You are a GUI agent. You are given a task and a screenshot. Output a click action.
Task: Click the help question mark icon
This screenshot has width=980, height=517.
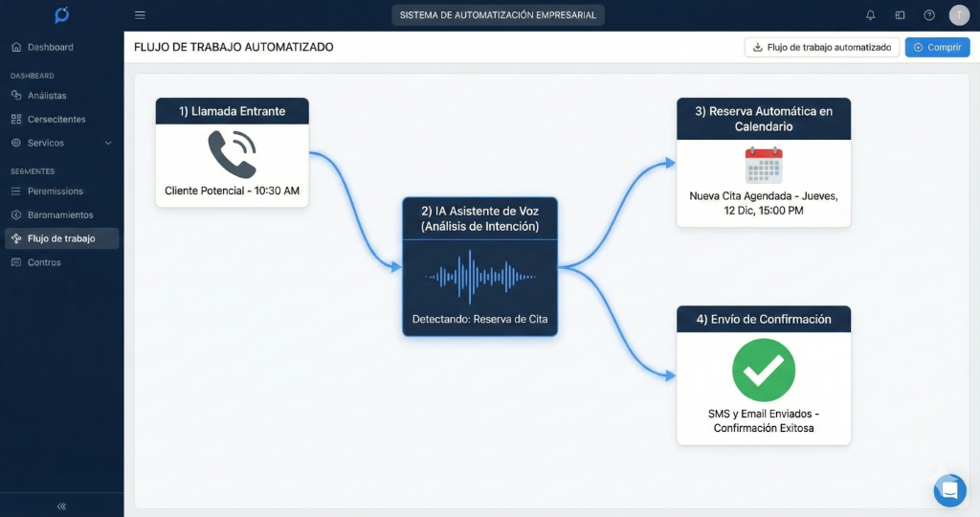click(x=928, y=15)
